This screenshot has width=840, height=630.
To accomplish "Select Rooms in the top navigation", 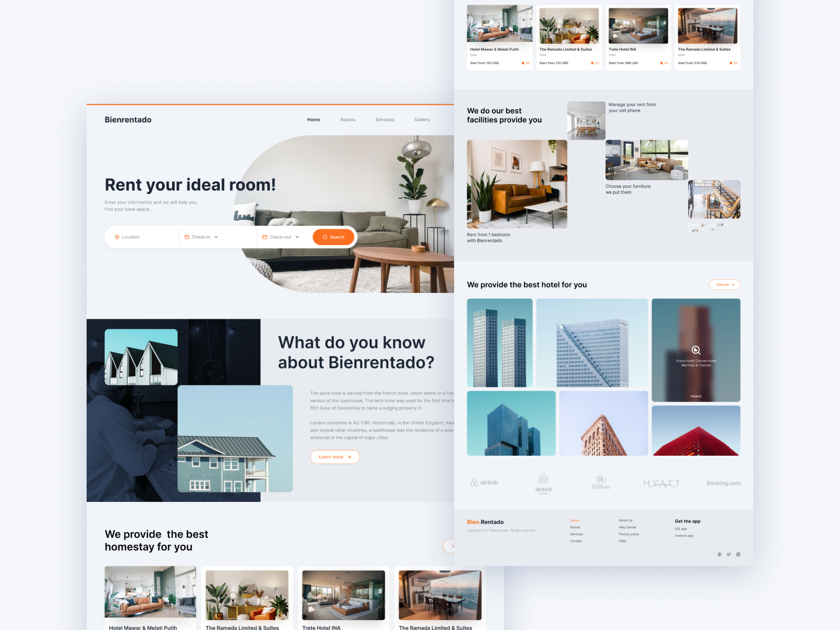I will (x=348, y=120).
